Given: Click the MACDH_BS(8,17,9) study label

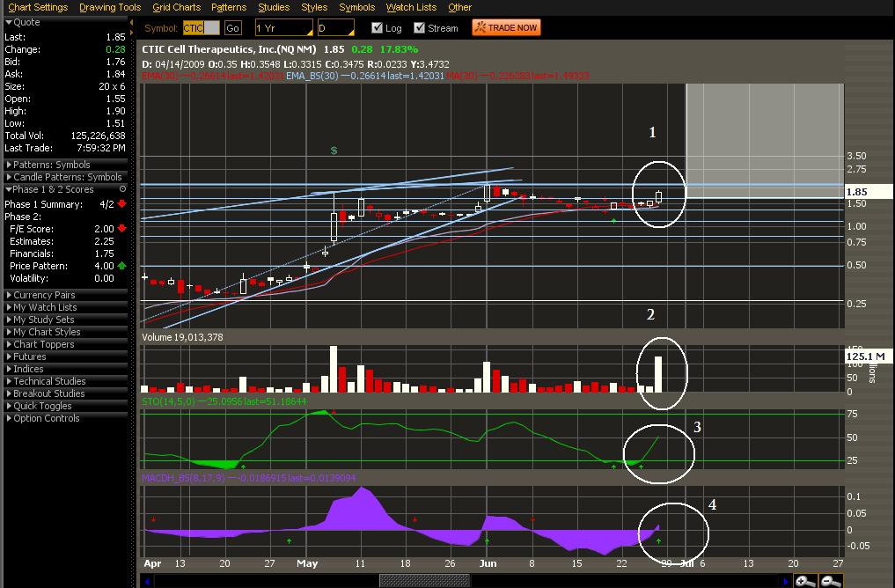Looking at the screenshot, I should [x=249, y=478].
